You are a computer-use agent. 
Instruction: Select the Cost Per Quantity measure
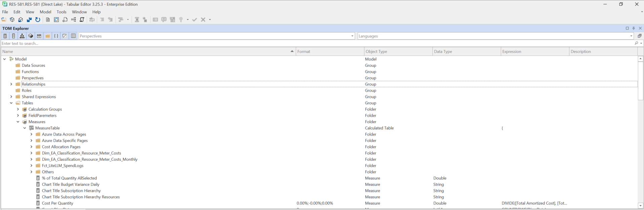(x=57, y=203)
